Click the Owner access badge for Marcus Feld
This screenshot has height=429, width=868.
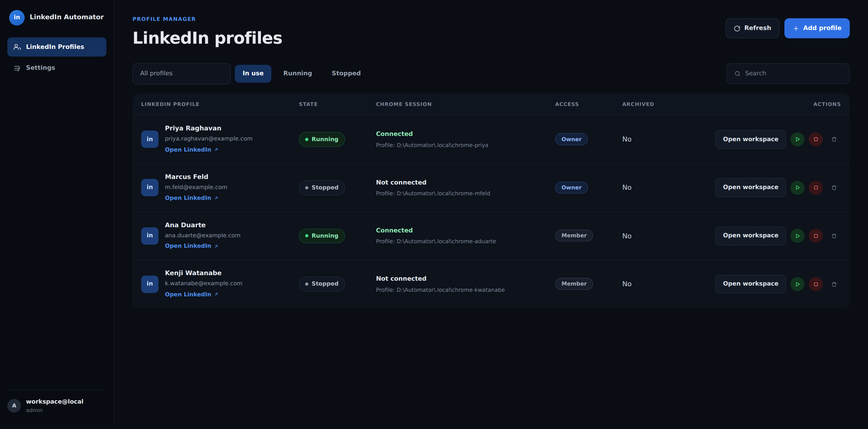click(571, 187)
